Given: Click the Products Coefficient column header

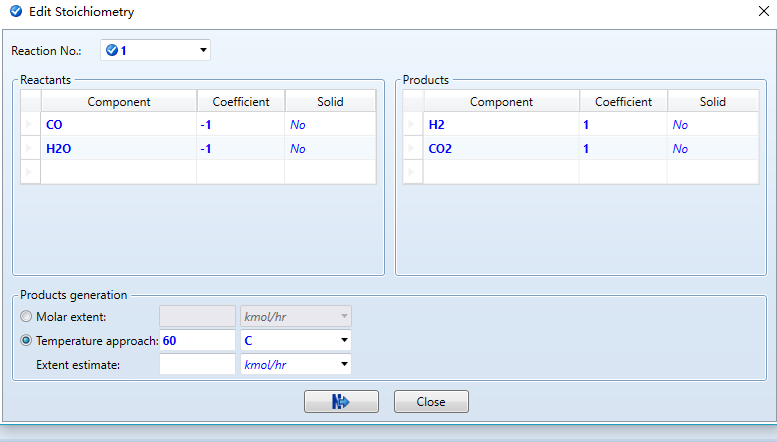Looking at the screenshot, I should pos(623,101).
